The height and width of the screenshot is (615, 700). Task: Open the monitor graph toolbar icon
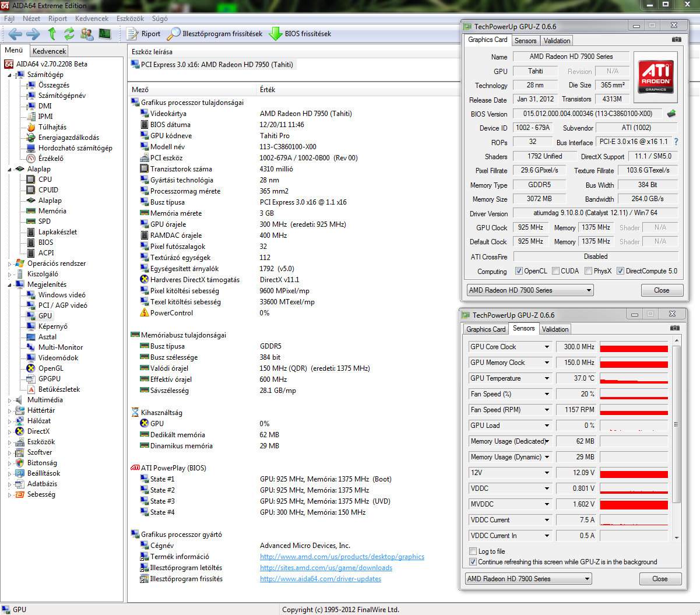pyautogui.click(x=104, y=33)
